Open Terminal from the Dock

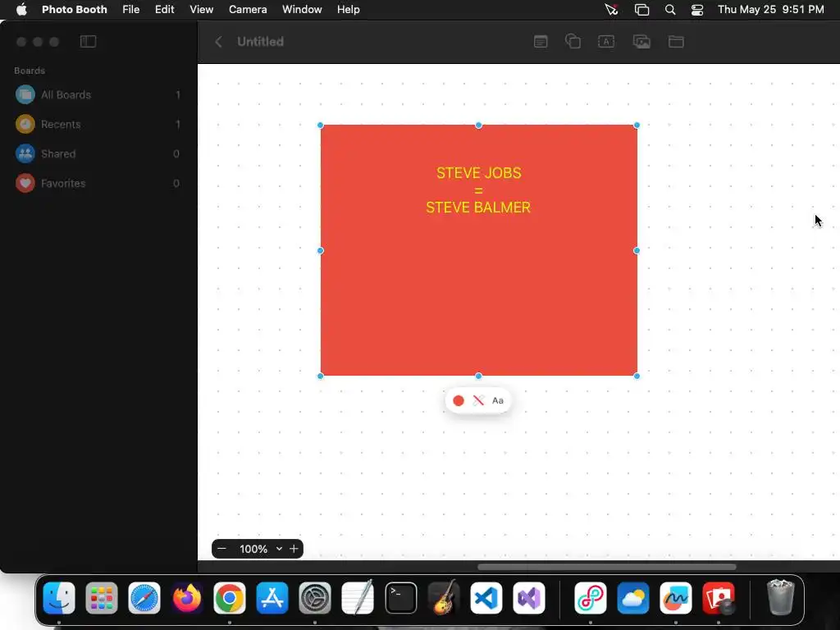[x=400, y=598]
